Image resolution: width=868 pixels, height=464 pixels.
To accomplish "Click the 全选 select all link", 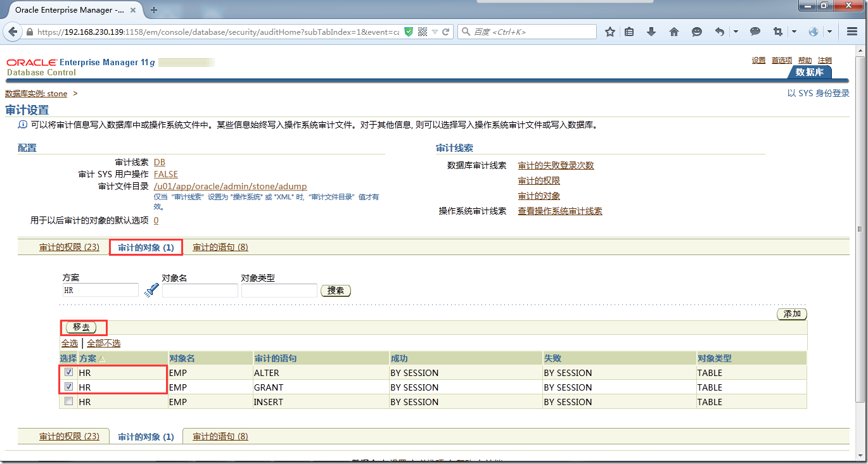I will (x=70, y=343).
